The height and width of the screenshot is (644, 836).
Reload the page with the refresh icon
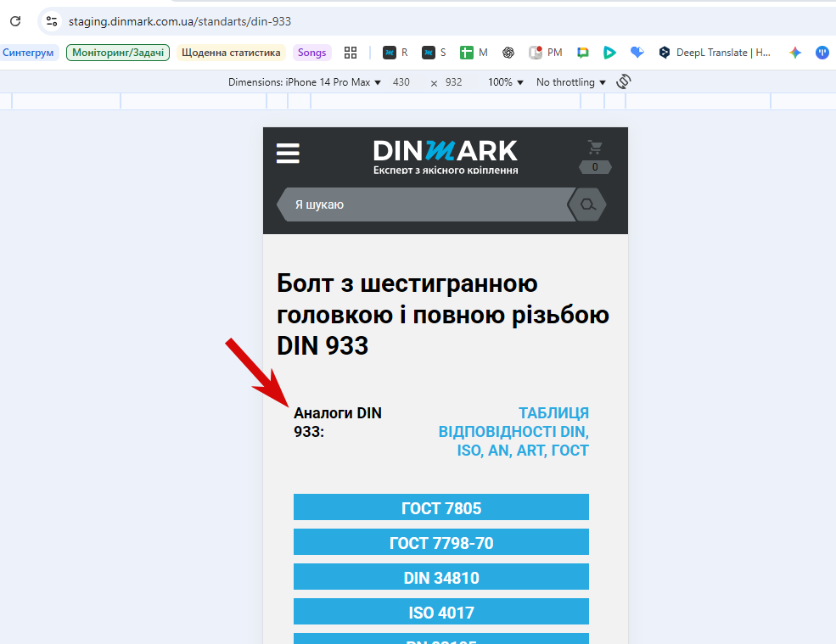15,21
